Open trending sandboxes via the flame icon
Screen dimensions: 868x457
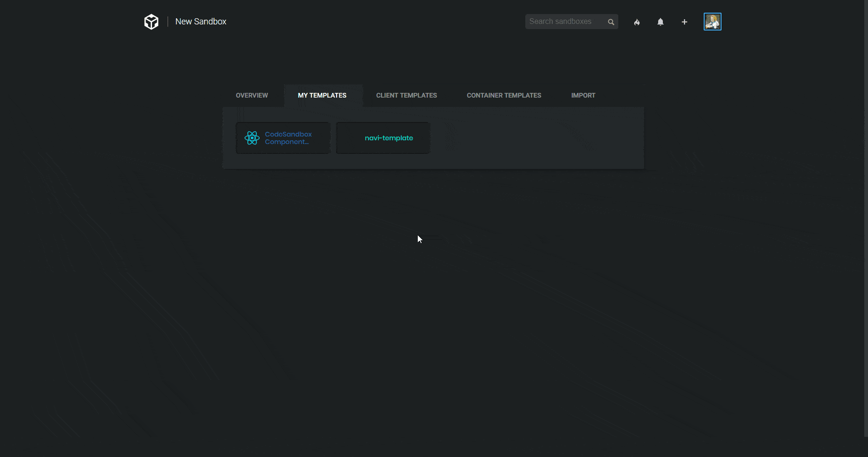pyautogui.click(x=637, y=22)
